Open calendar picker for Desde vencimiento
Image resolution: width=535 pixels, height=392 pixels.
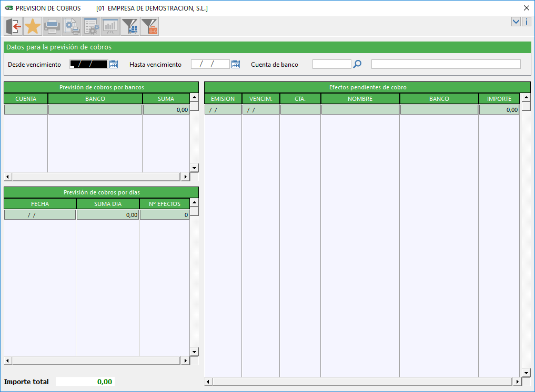click(113, 64)
